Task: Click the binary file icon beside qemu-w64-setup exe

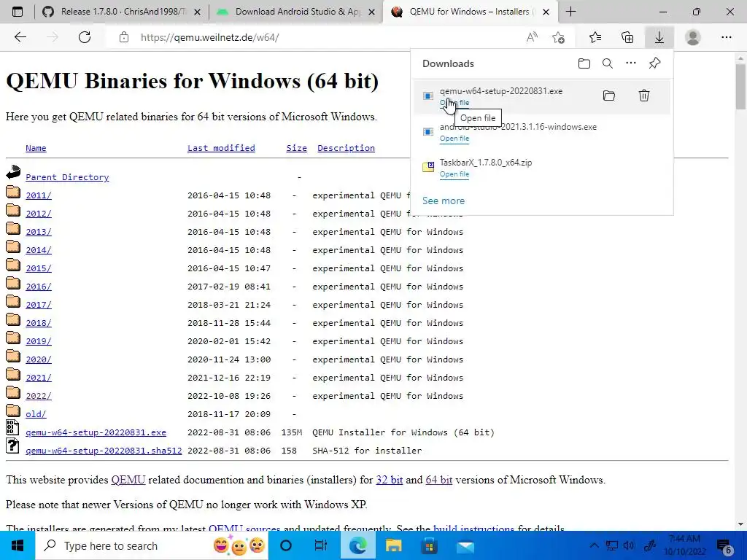Action: 12,427
